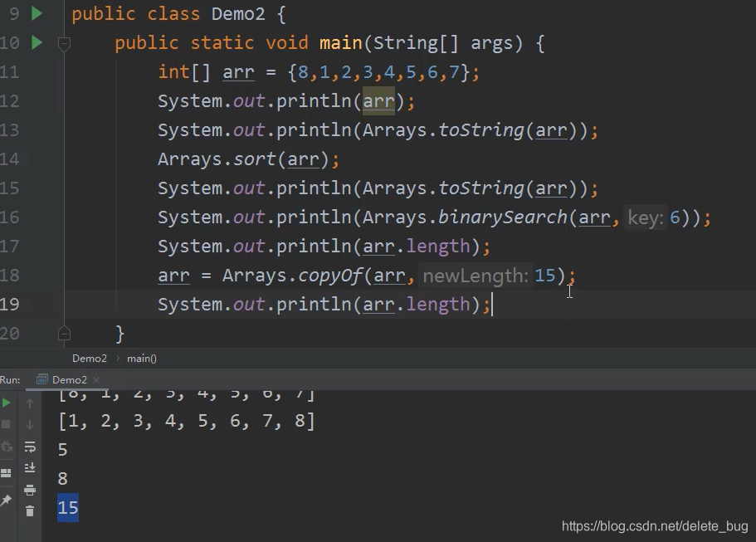Click copyOf method name on line 18
The image size is (756, 542).
pyautogui.click(x=330, y=276)
